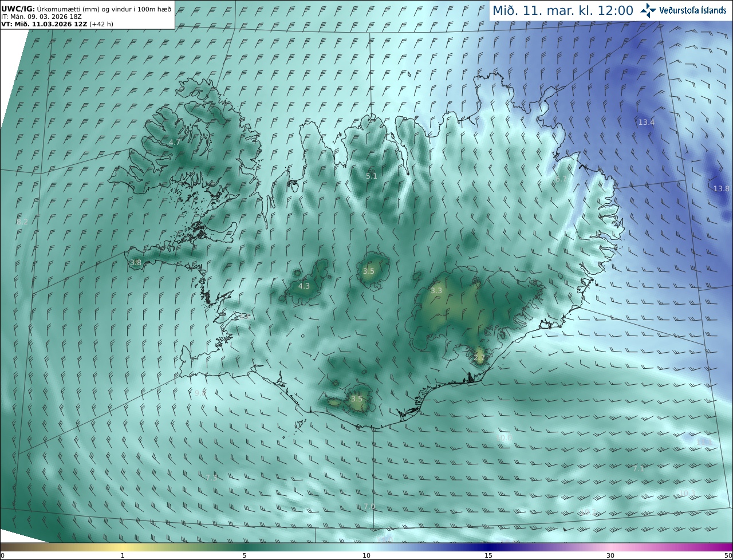This screenshot has height=560, width=733.
Task: Select the IT: Mán. 09. 03. 2026 18Z line
Action: 42,17
